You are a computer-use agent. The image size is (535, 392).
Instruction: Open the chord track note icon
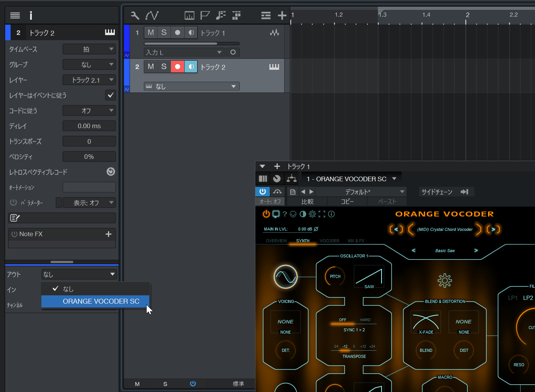221,16
